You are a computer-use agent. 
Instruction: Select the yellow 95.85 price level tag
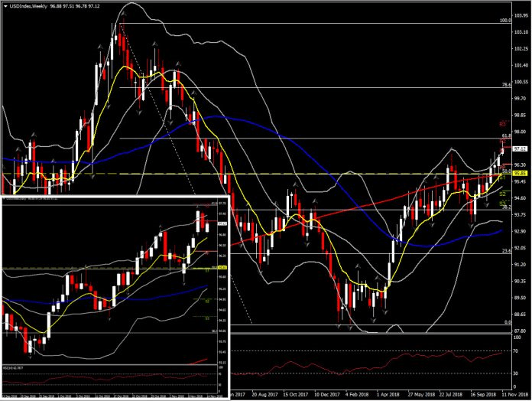coord(520,174)
